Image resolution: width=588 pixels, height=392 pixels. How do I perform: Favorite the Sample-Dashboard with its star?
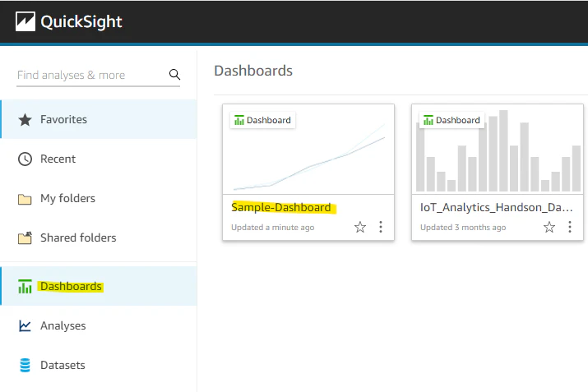pyautogui.click(x=360, y=227)
